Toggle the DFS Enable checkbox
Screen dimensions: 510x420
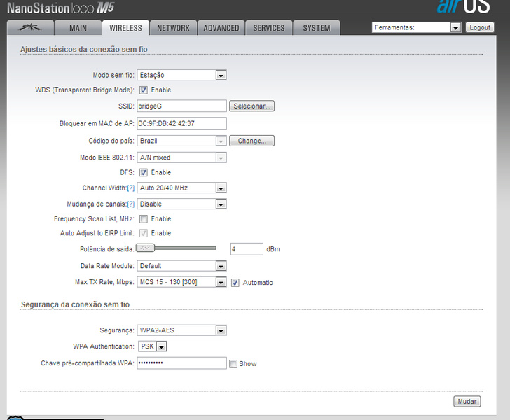click(x=144, y=172)
